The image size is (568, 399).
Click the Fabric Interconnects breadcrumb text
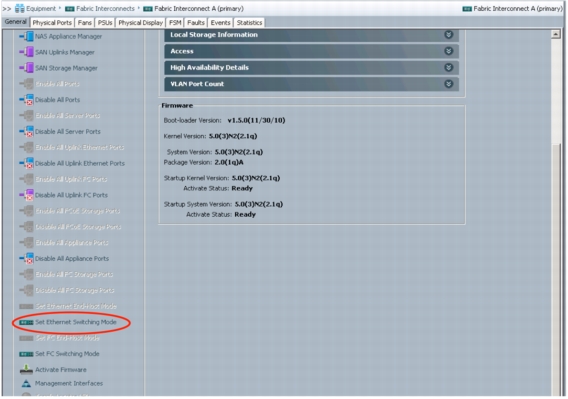click(105, 8)
